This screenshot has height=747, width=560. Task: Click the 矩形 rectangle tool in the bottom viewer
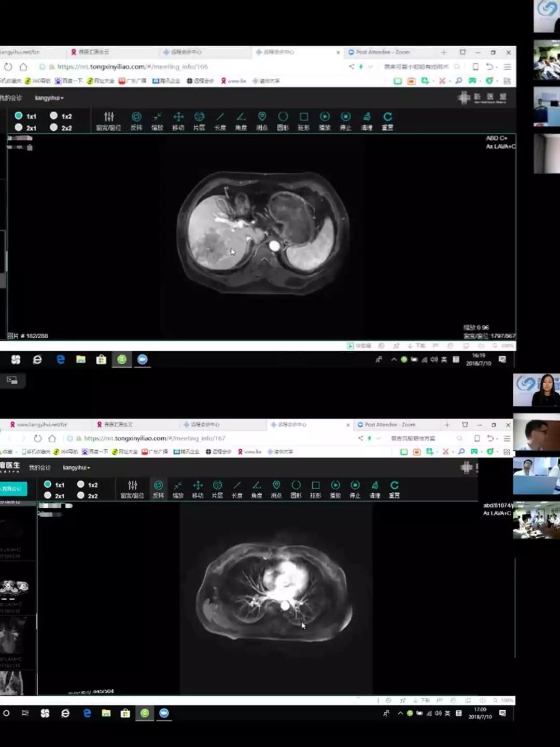tap(315, 489)
